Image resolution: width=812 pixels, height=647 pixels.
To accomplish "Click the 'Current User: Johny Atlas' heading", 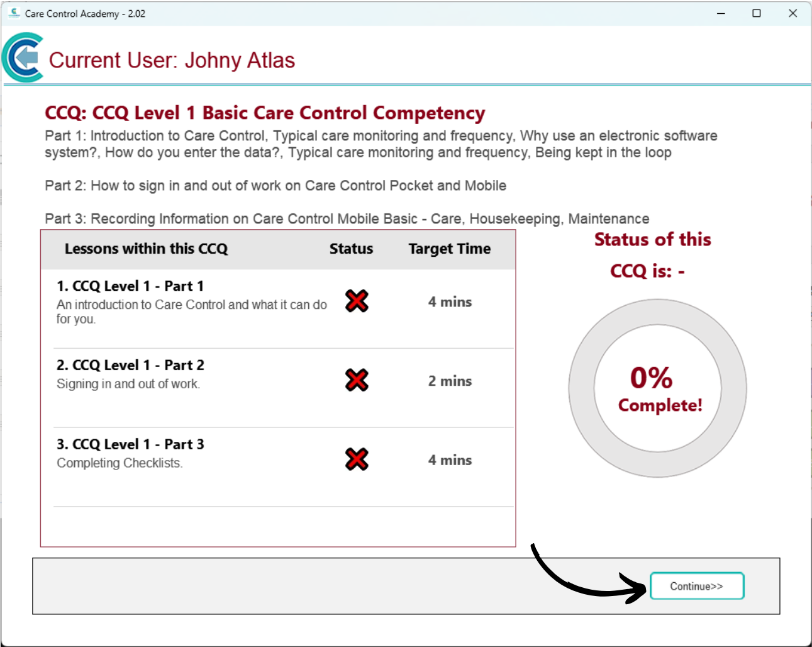I will (172, 60).
